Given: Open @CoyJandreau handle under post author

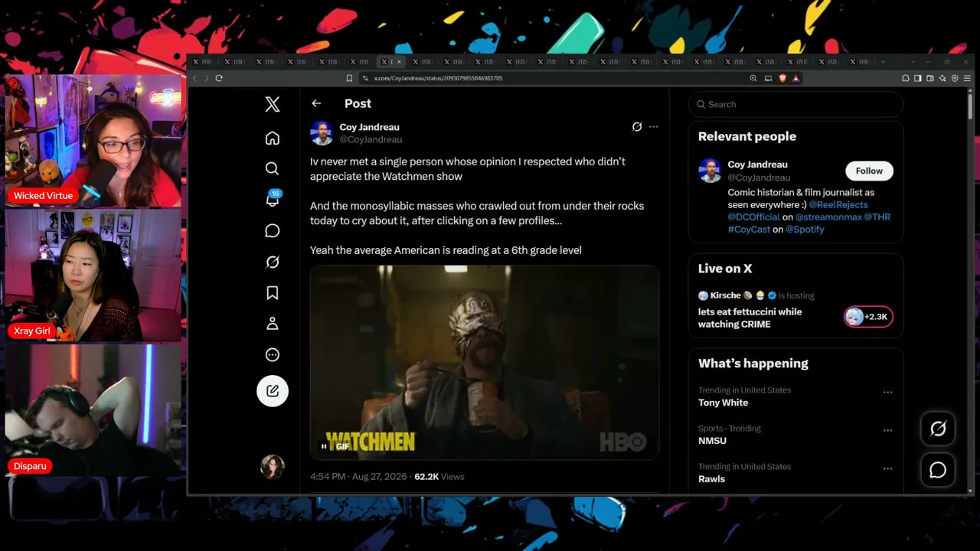Looking at the screenshot, I should coord(371,139).
